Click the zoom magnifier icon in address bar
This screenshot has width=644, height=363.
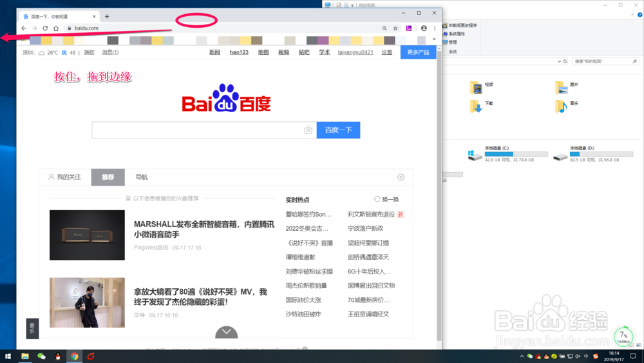(384, 28)
